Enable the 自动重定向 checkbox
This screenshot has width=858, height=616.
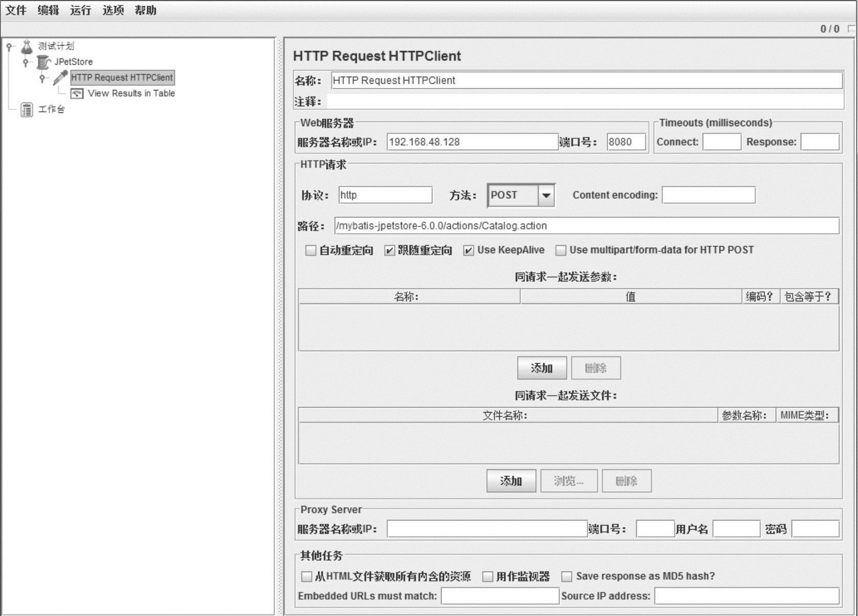(x=311, y=250)
